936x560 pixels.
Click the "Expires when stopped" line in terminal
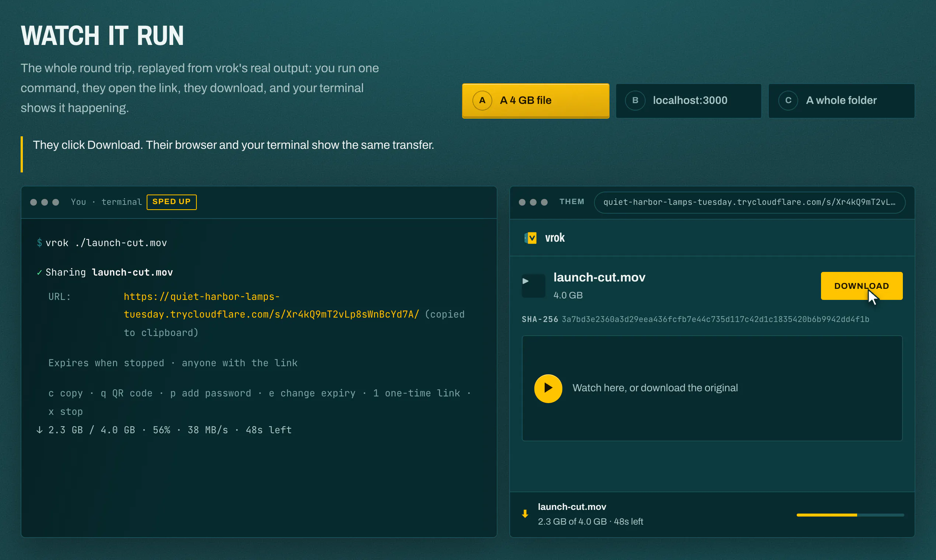tap(173, 363)
